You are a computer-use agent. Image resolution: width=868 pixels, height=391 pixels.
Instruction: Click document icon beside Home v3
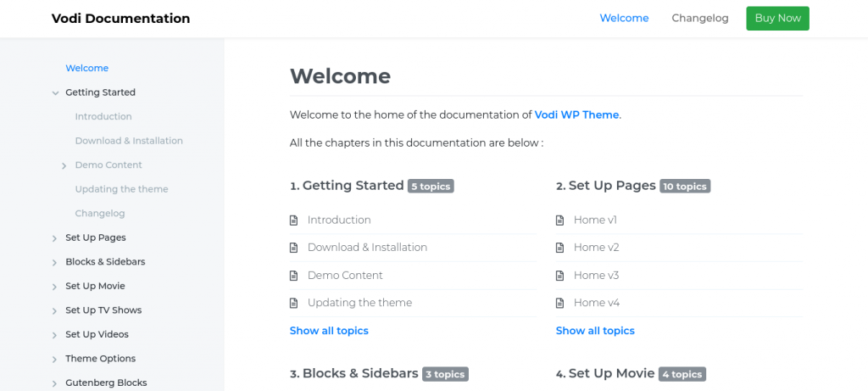(559, 276)
